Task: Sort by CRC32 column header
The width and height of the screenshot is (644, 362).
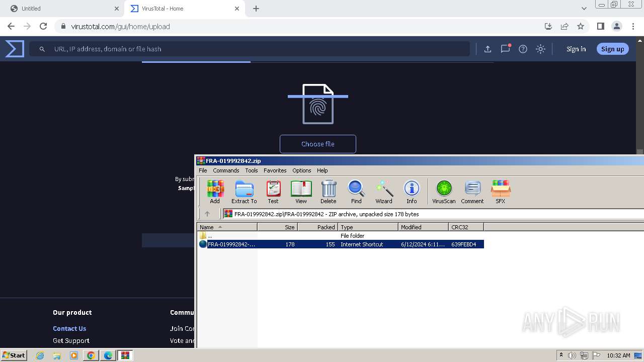Action: pos(466,227)
